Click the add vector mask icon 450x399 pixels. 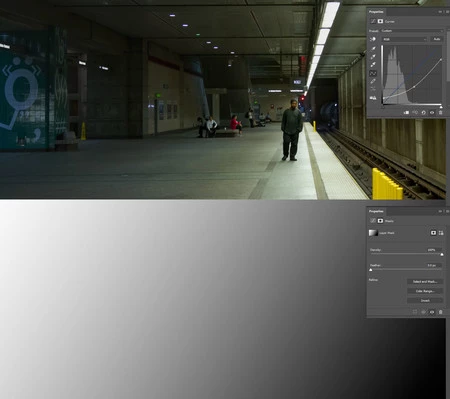[x=441, y=233]
